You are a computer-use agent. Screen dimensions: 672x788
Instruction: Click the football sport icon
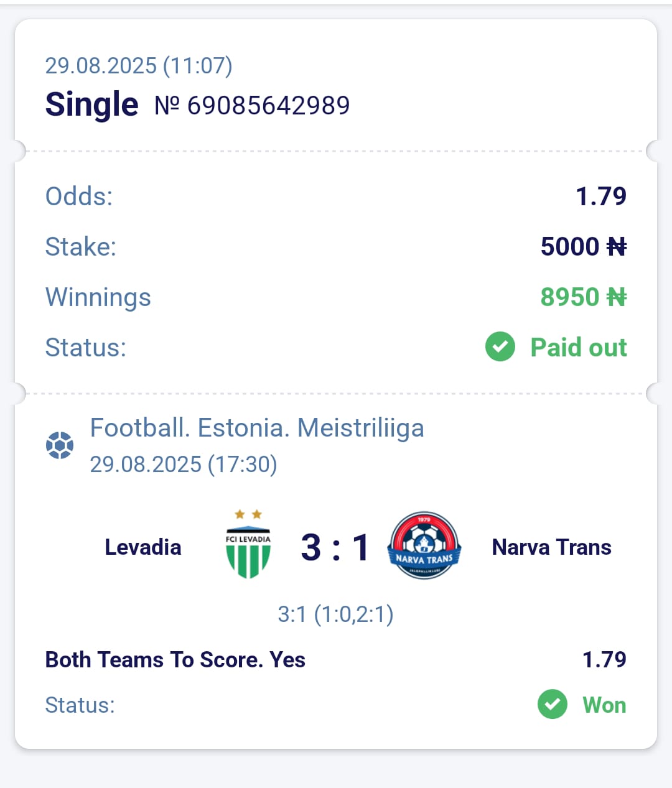[x=60, y=445]
